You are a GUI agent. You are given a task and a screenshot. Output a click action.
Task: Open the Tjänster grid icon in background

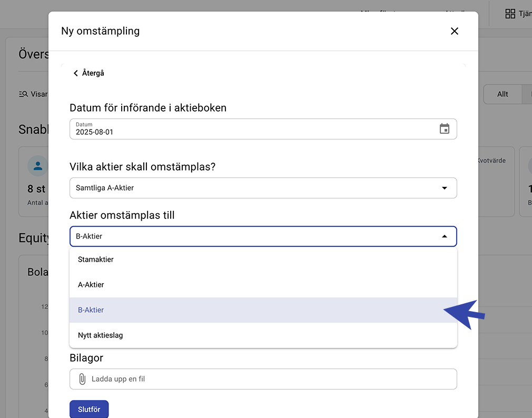[x=510, y=14]
